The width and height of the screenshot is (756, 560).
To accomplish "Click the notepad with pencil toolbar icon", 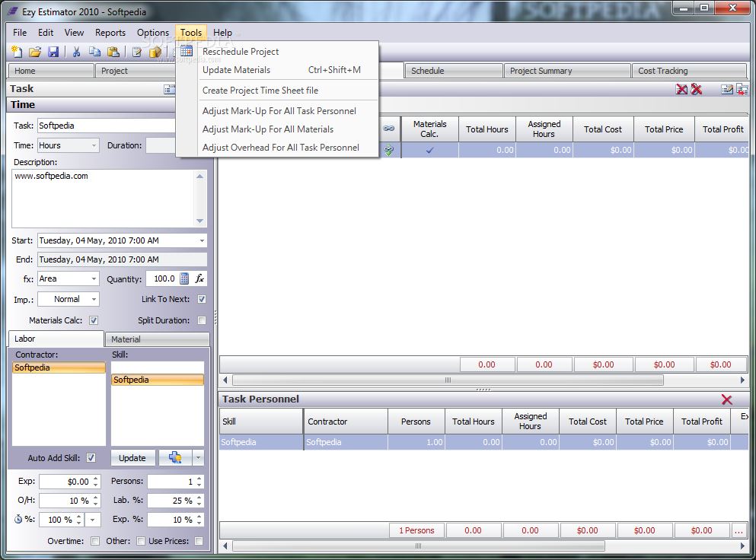I will 137,52.
